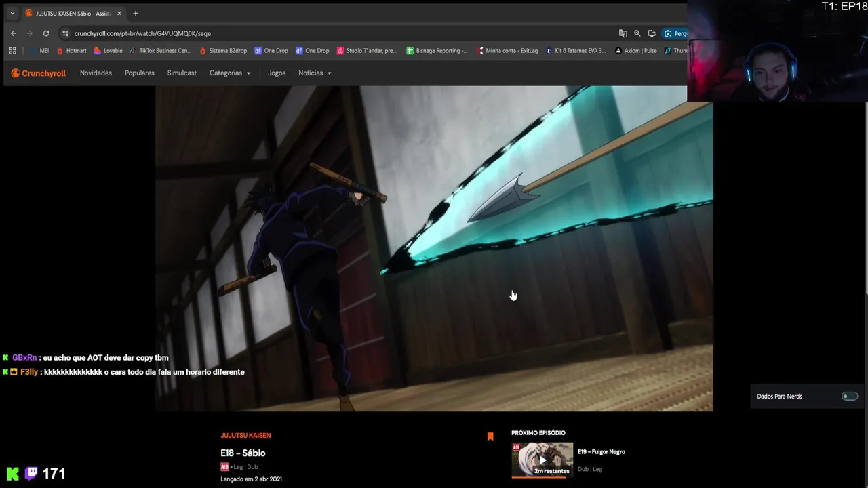
Task: Click the A16 age rating badge
Action: click(x=224, y=467)
